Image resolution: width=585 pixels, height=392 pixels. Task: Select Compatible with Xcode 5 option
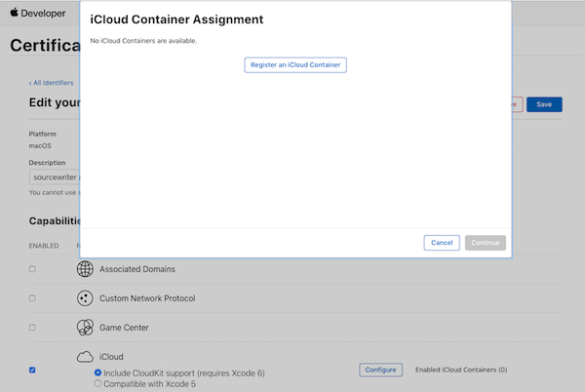[97, 383]
